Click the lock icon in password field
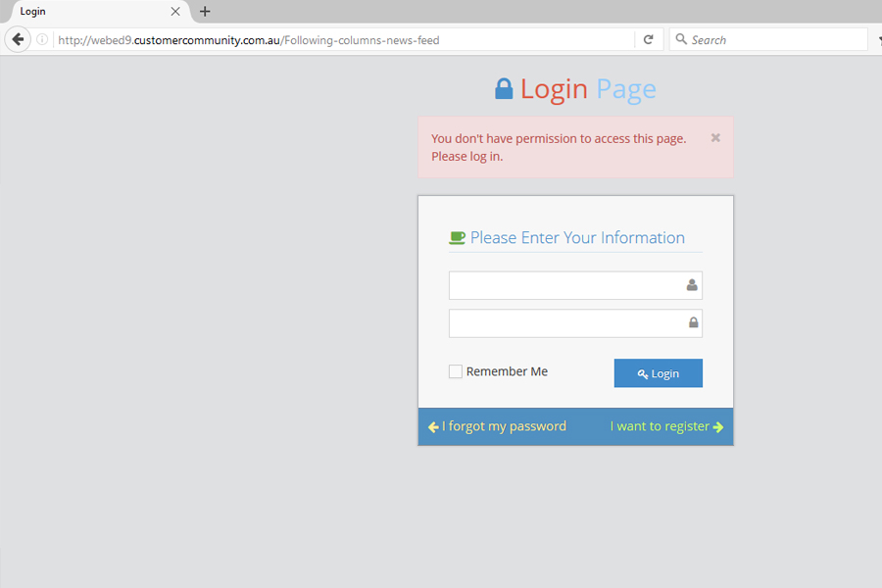882x588 pixels. click(693, 323)
